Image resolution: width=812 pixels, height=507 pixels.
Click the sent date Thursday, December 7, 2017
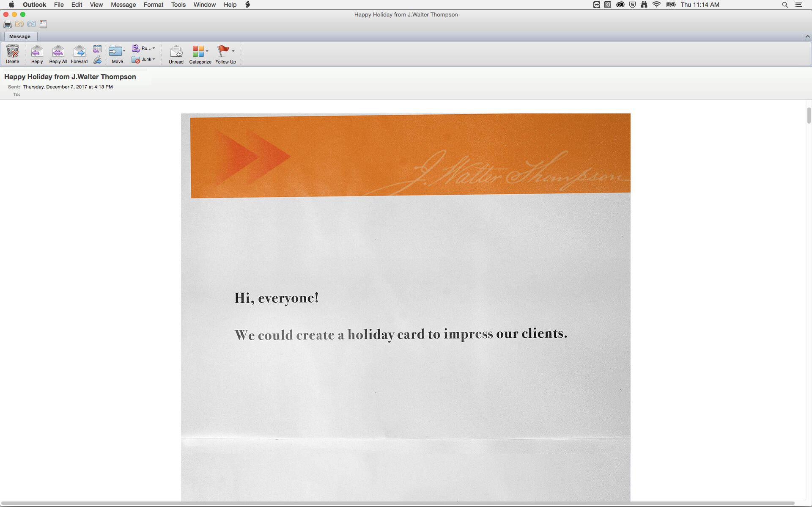click(68, 87)
